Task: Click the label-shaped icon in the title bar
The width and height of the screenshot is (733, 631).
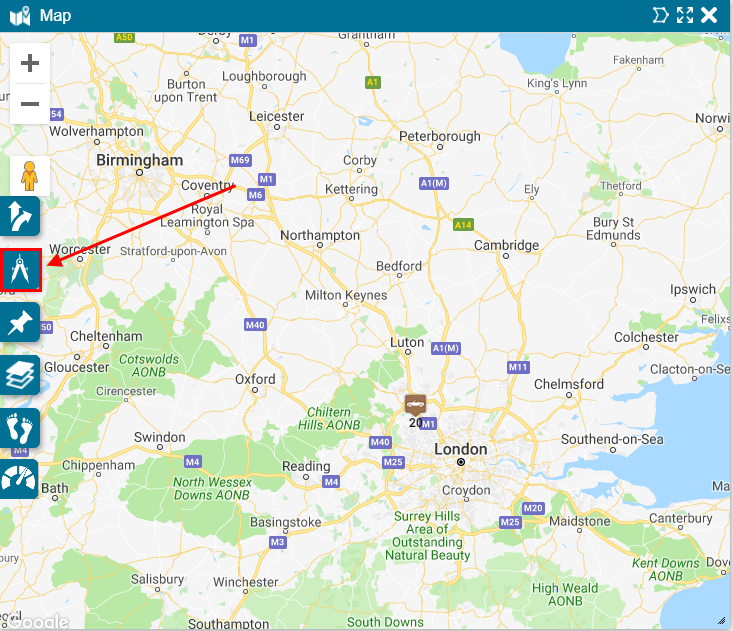Action: [660, 15]
